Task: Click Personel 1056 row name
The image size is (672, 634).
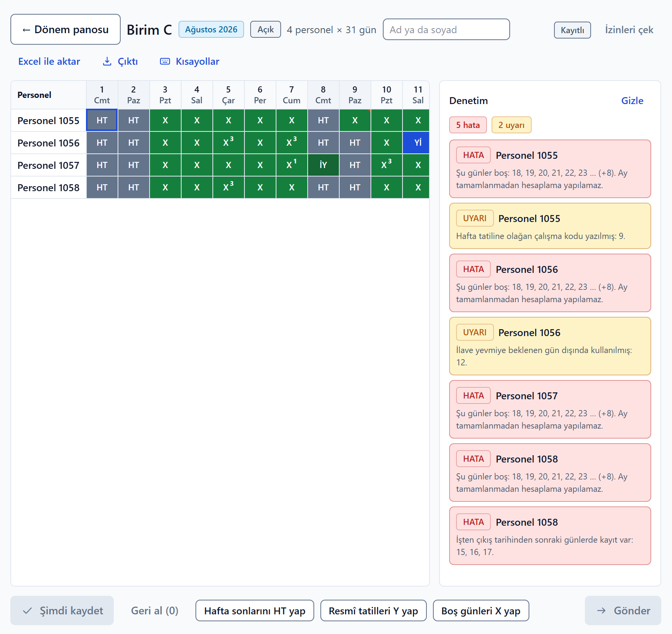Action: (49, 143)
